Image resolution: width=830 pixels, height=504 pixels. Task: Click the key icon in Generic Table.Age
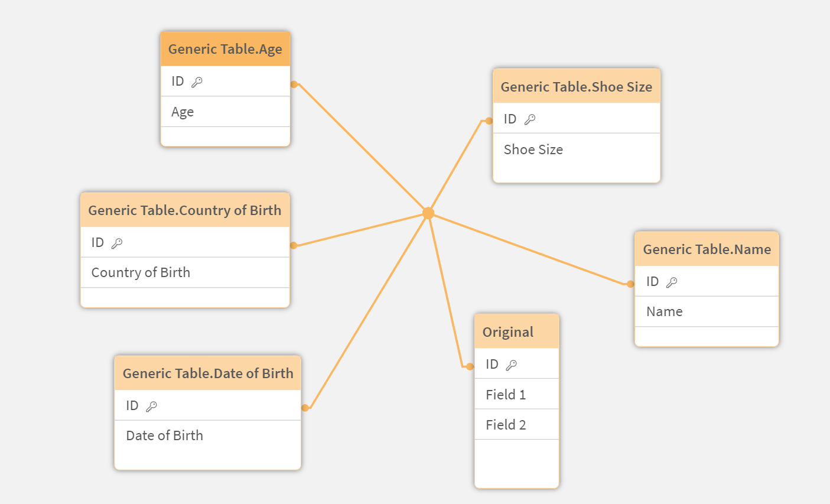(x=197, y=82)
